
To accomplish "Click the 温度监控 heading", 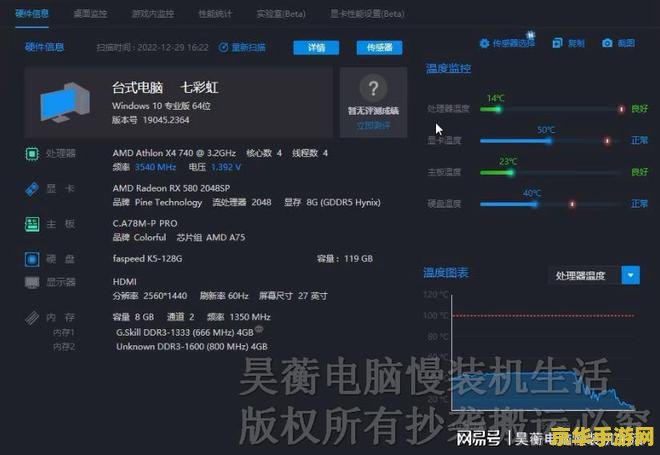I will 448,68.
